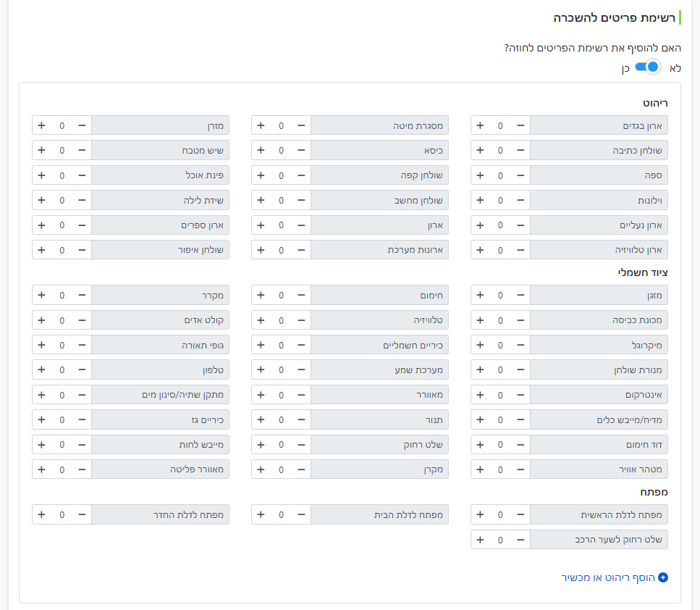Increase count for ארון בגדים

[x=481, y=125]
